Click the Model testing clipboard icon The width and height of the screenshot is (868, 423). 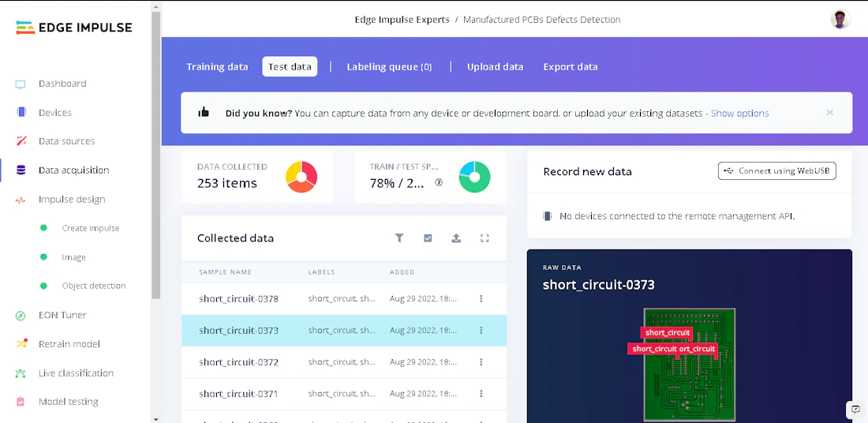point(21,402)
